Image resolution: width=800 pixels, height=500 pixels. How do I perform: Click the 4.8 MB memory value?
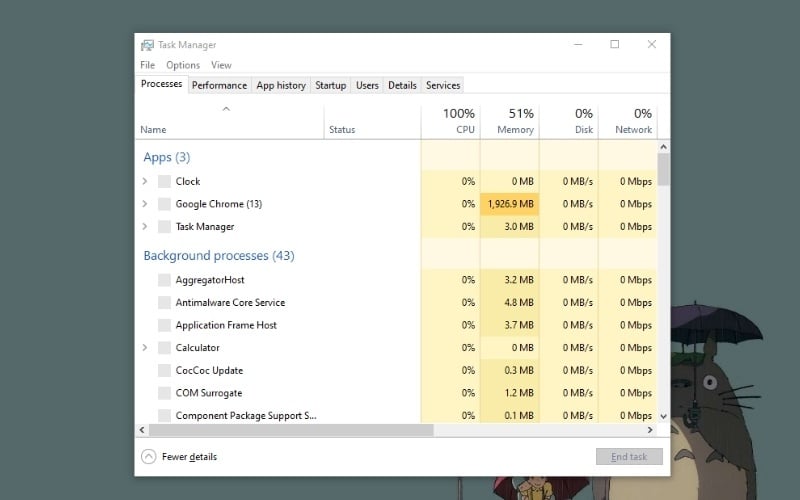[x=519, y=303]
